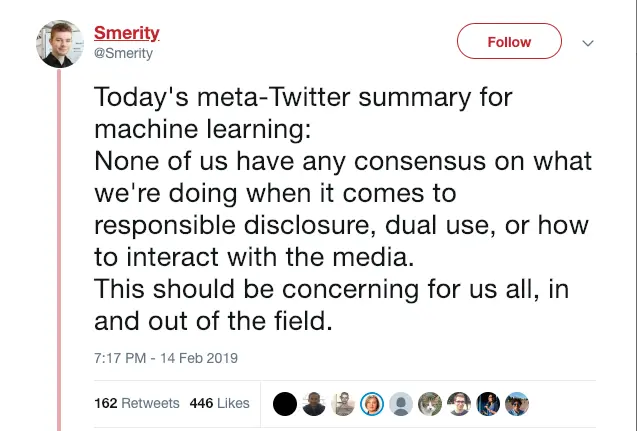
Task: View the 162 Retweets list
Action: [x=137, y=403]
